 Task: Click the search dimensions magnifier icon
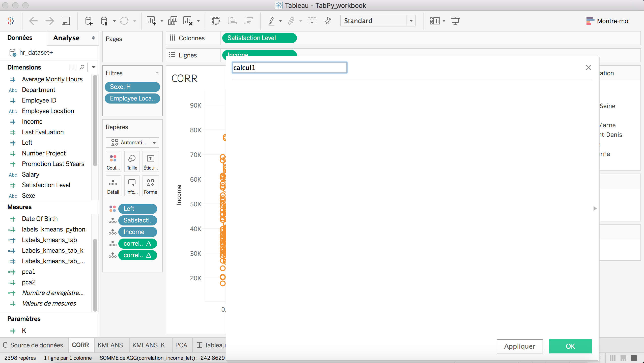coord(82,67)
